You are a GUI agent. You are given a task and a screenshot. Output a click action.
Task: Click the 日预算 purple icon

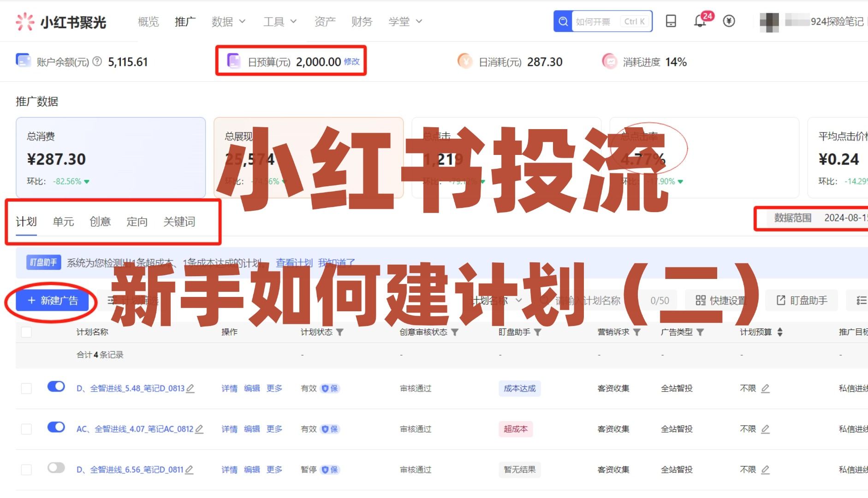pos(234,61)
